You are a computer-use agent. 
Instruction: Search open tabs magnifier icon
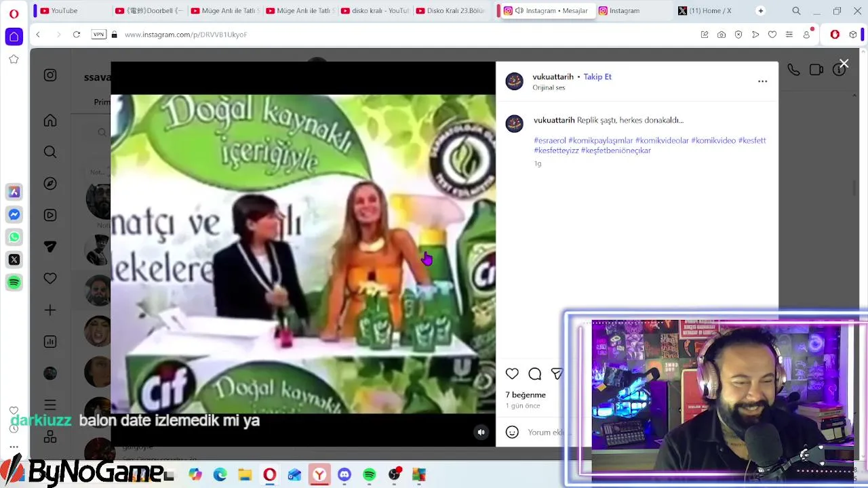pyautogui.click(x=796, y=11)
